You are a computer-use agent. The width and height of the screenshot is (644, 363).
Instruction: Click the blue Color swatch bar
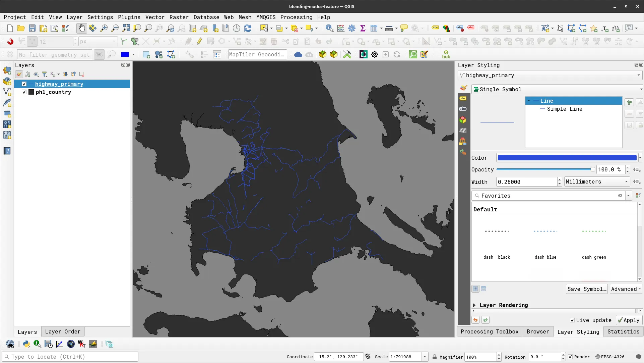(567, 158)
